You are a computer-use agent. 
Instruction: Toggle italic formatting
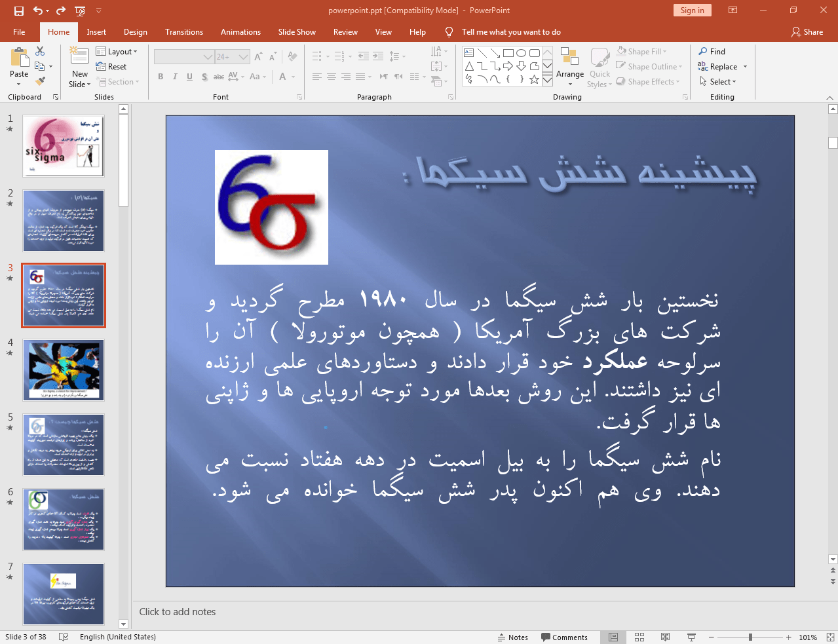tap(175, 77)
